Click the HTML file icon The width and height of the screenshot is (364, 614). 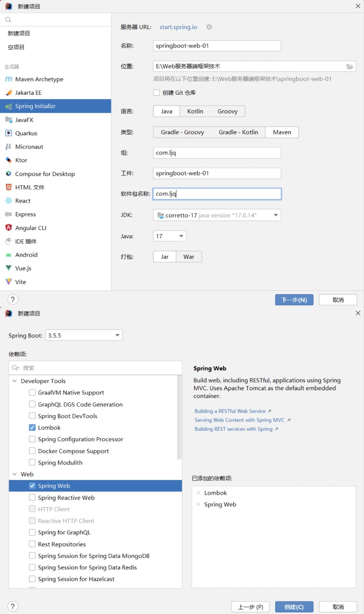pos(9,187)
